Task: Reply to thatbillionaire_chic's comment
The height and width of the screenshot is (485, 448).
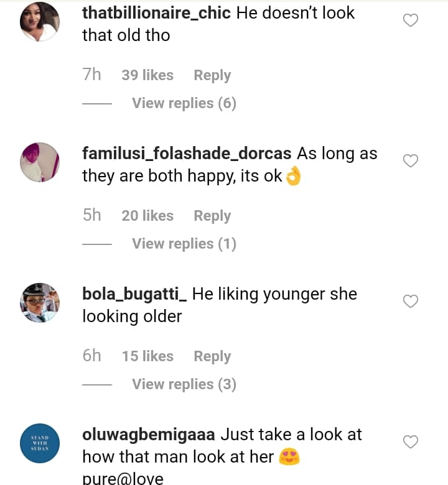Action: coord(212,75)
